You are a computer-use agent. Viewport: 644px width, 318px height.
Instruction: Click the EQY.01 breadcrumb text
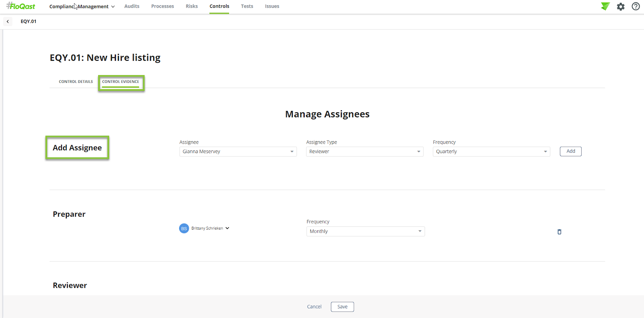click(x=29, y=21)
